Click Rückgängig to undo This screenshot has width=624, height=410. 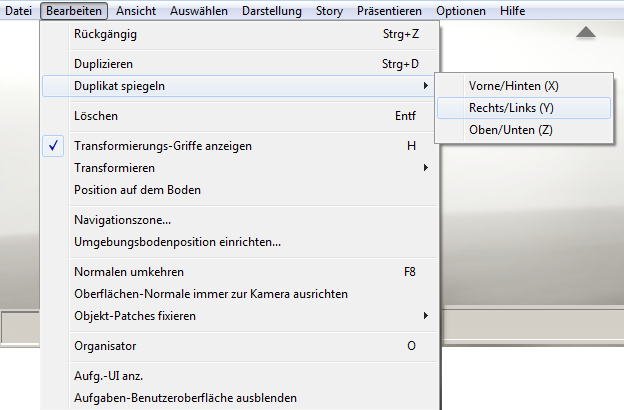(x=239, y=34)
